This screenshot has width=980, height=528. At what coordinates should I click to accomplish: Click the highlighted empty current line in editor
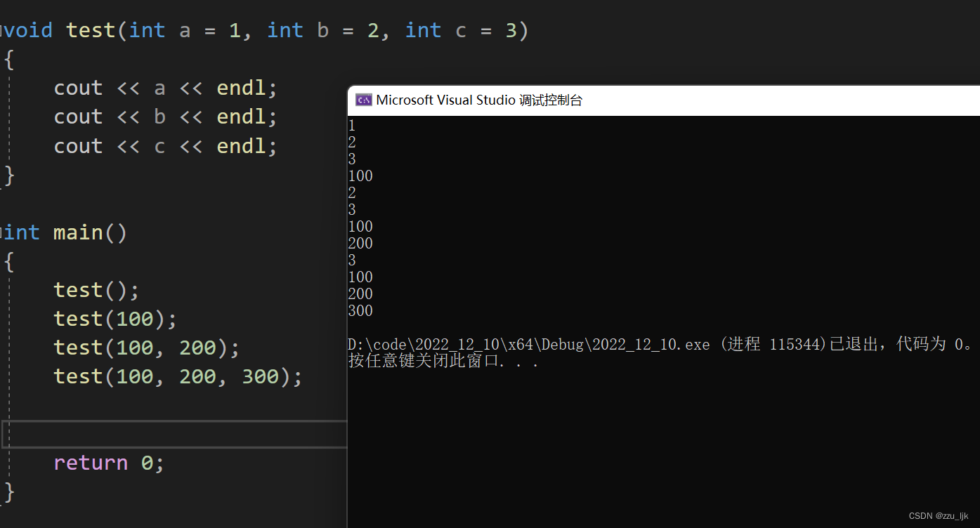coord(176,434)
